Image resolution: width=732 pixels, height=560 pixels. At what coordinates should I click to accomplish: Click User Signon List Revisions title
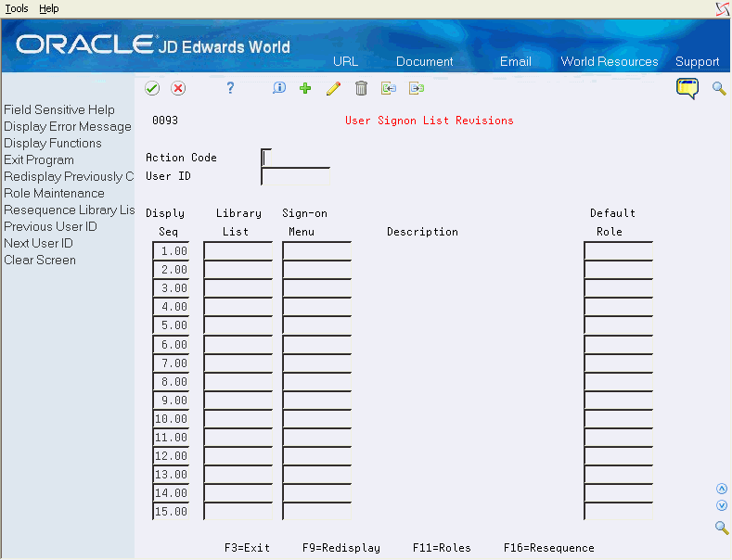point(429,121)
